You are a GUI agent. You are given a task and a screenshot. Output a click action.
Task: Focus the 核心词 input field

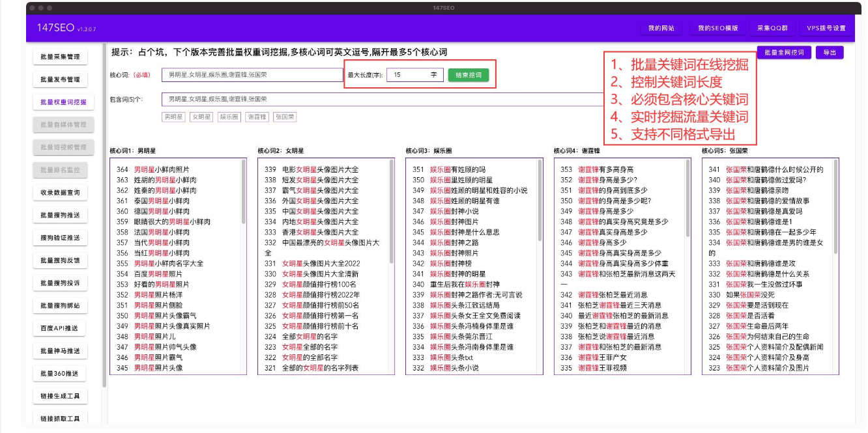pyautogui.click(x=252, y=75)
